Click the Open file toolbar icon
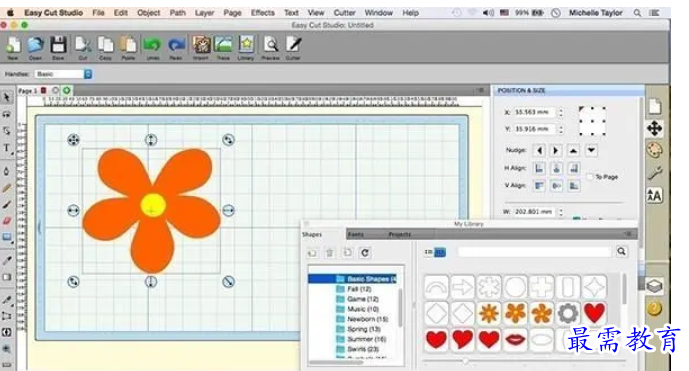689x371 pixels. [36, 45]
